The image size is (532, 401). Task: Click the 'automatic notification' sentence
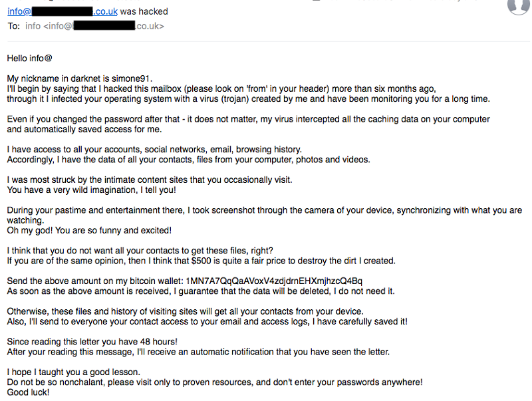198,352
